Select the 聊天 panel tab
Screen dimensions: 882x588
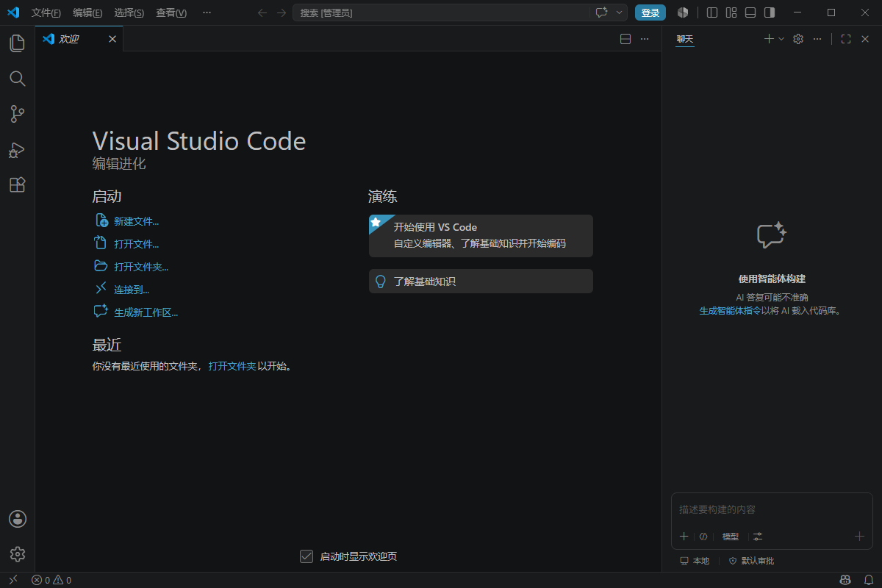(685, 39)
